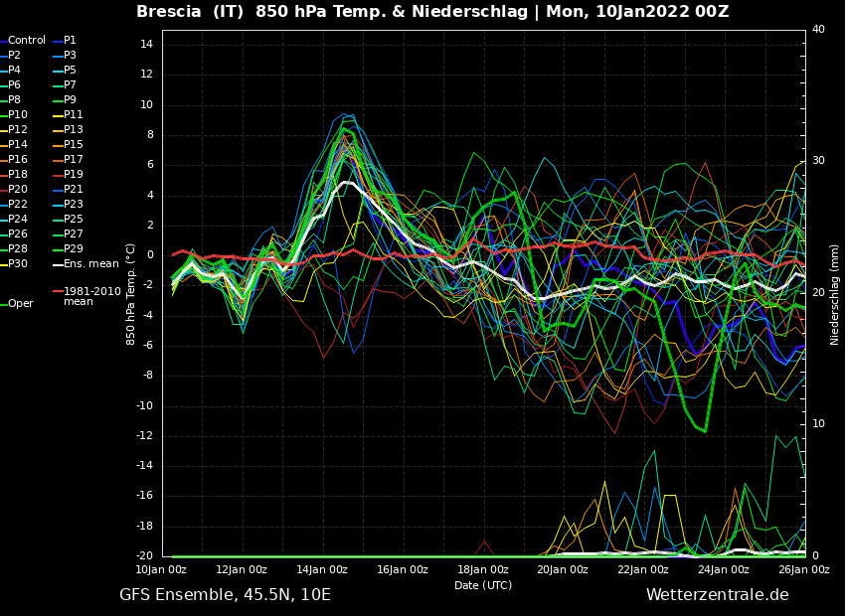Select the P25 legend label
The image size is (845, 616).
(73, 220)
